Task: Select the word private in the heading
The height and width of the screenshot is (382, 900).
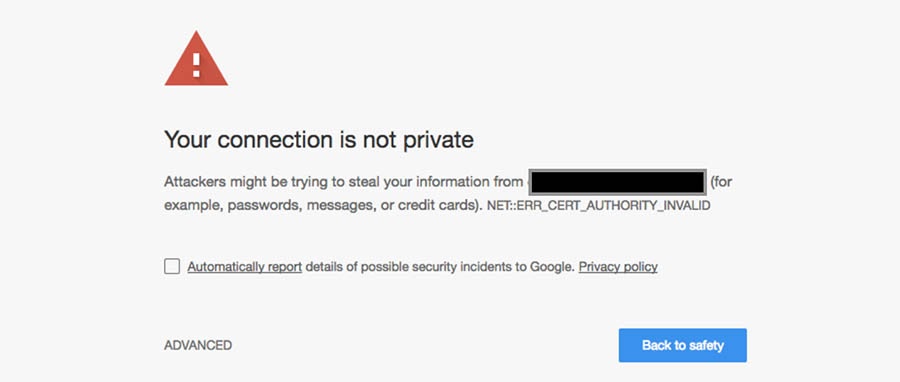Action: point(439,141)
